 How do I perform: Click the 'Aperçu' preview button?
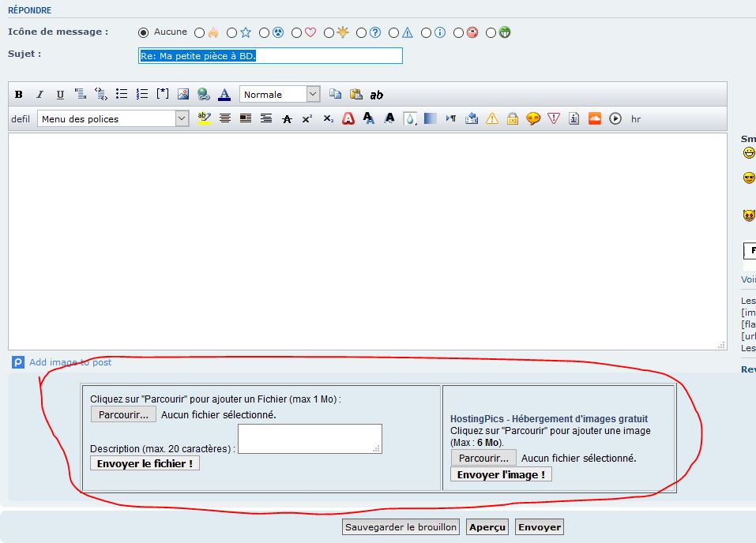pos(487,527)
